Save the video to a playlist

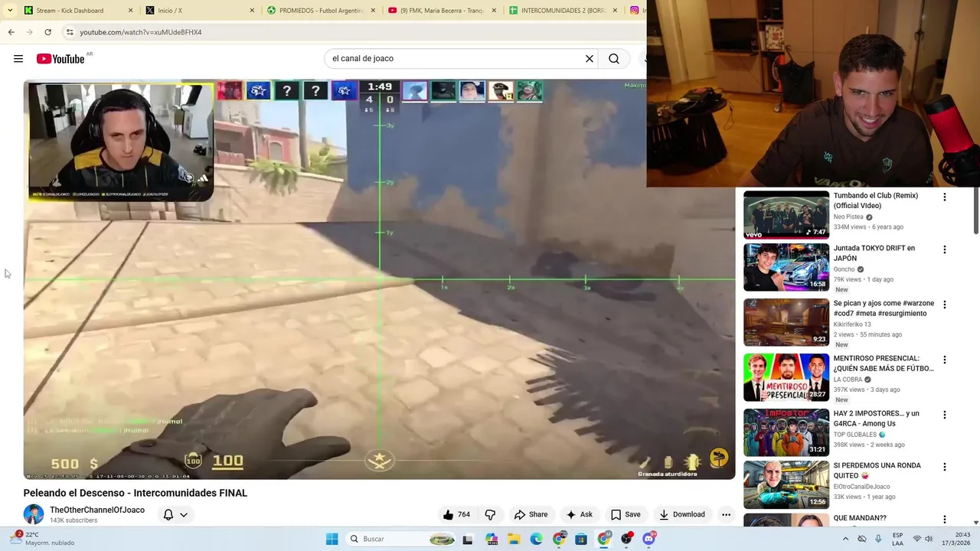[626, 514]
